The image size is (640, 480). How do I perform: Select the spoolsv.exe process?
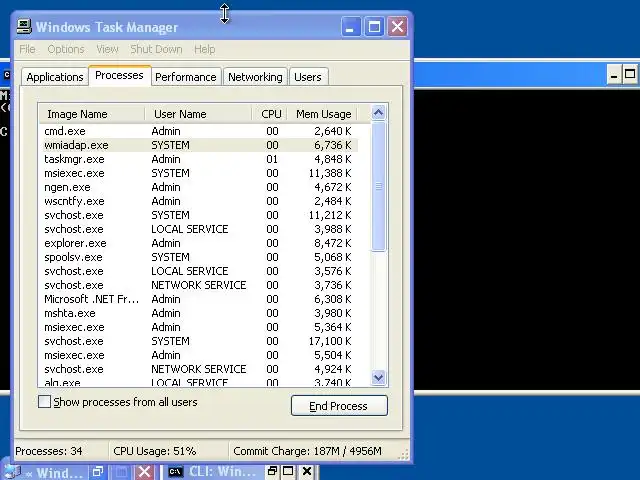point(199,257)
